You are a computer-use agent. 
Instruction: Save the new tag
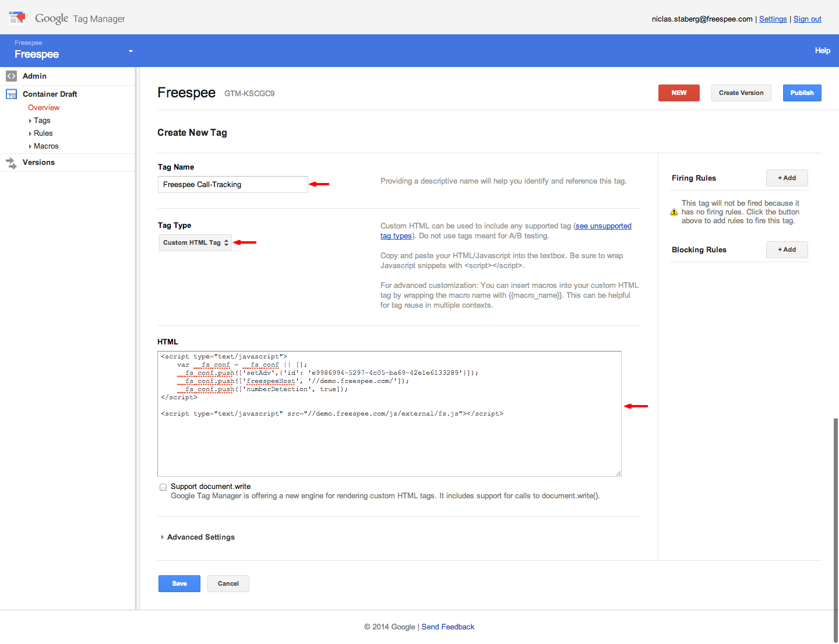[179, 583]
